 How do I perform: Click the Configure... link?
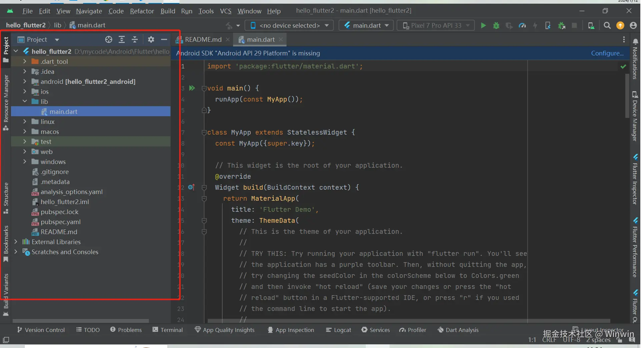pos(607,53)
